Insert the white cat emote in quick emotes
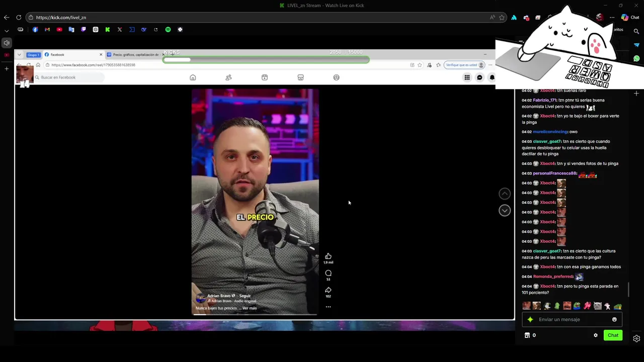The height and width of the screenshot is (362, 644). click(x=597, y=306)
